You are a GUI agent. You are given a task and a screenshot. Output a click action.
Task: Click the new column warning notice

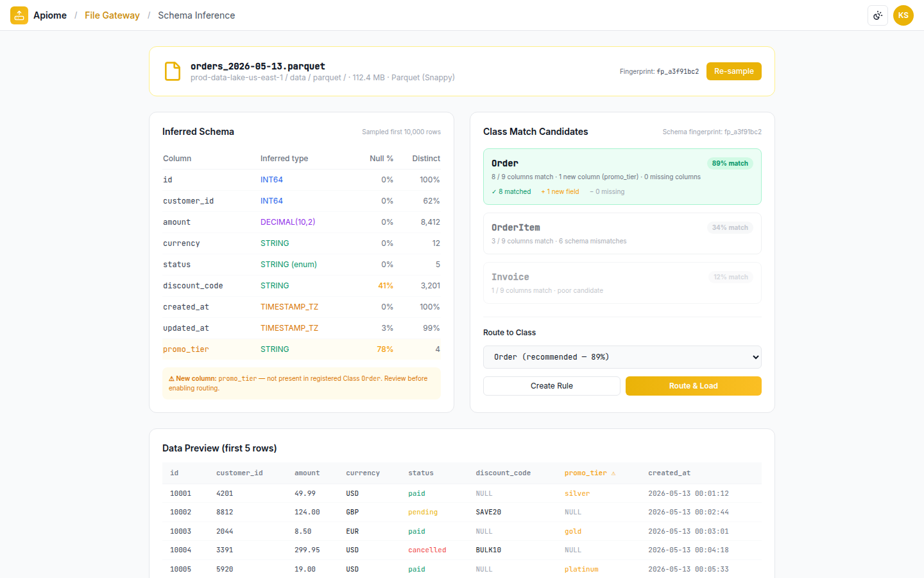coord(302,383)
